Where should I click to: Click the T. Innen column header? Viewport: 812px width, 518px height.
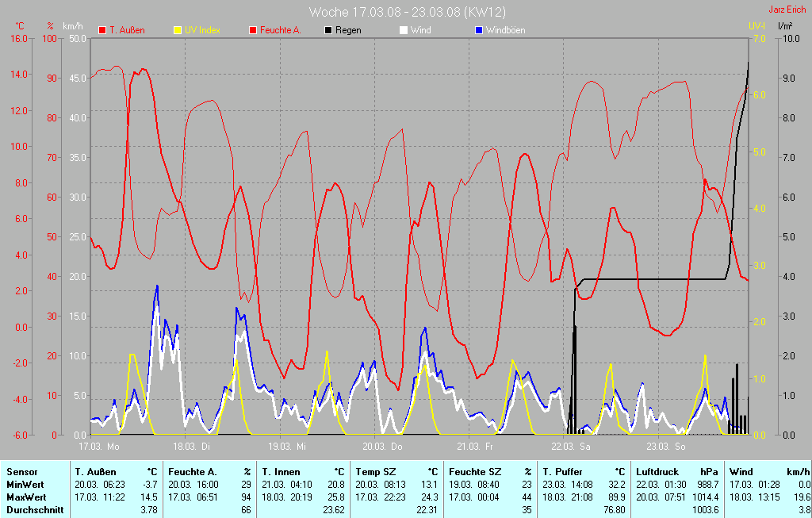pyautogui.click(x=281, y=472)
